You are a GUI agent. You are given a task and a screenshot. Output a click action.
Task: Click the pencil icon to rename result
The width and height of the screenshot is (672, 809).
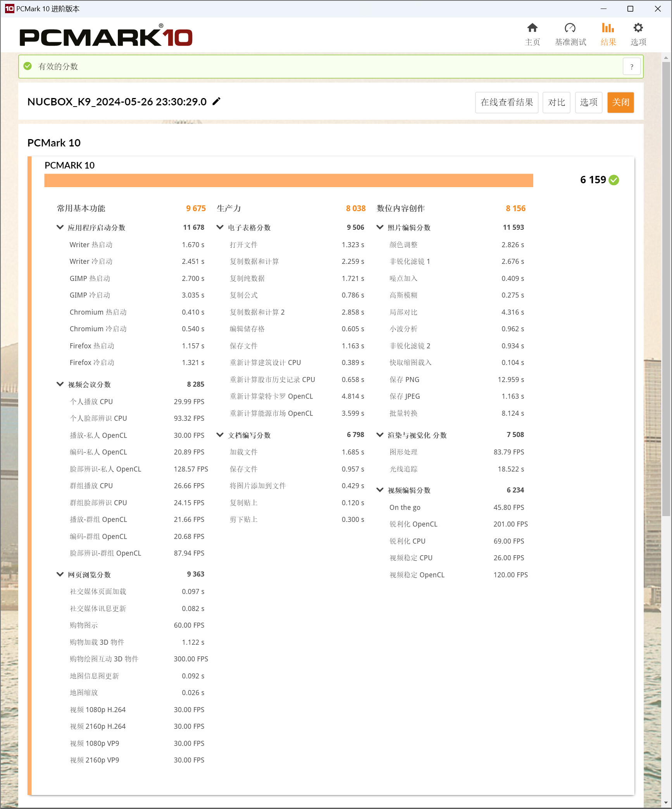(217, 102)
